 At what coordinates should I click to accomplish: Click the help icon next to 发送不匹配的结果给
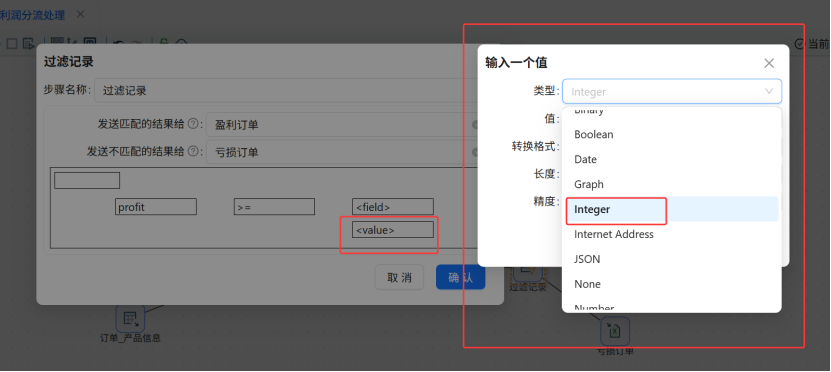point(193,152)
